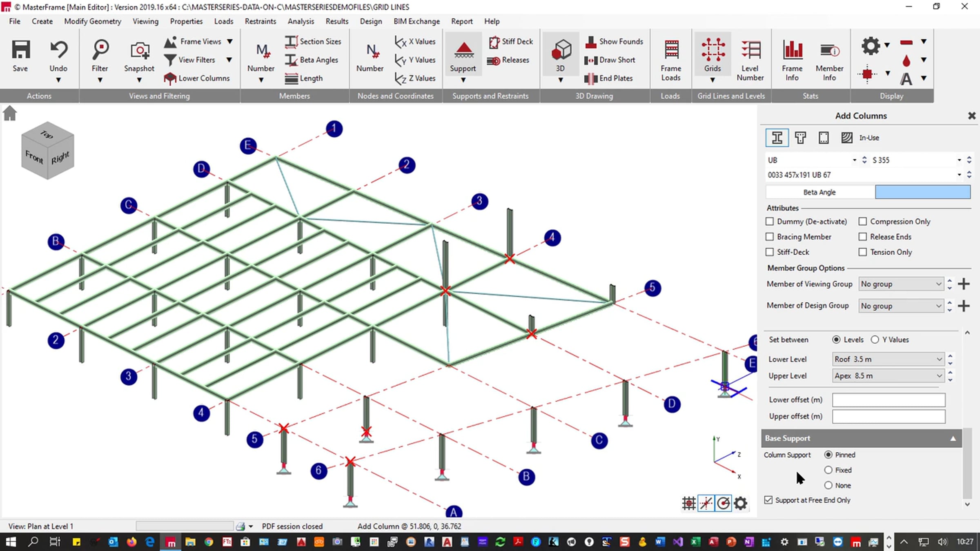Click the Level Number icon
This screenshot has width=980, height=551.
[750, 51]
